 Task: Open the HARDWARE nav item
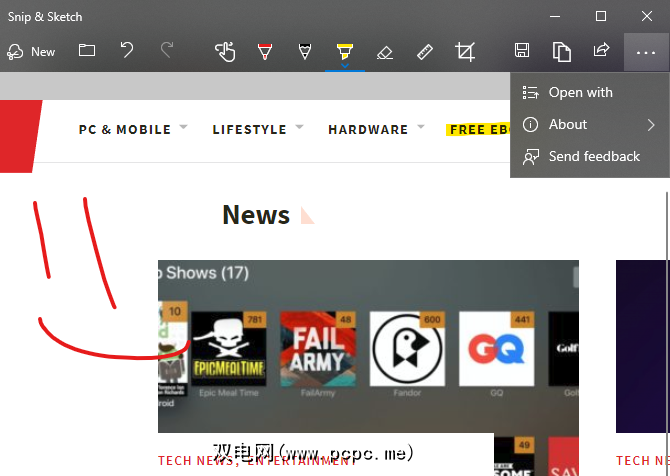point(368,129)
